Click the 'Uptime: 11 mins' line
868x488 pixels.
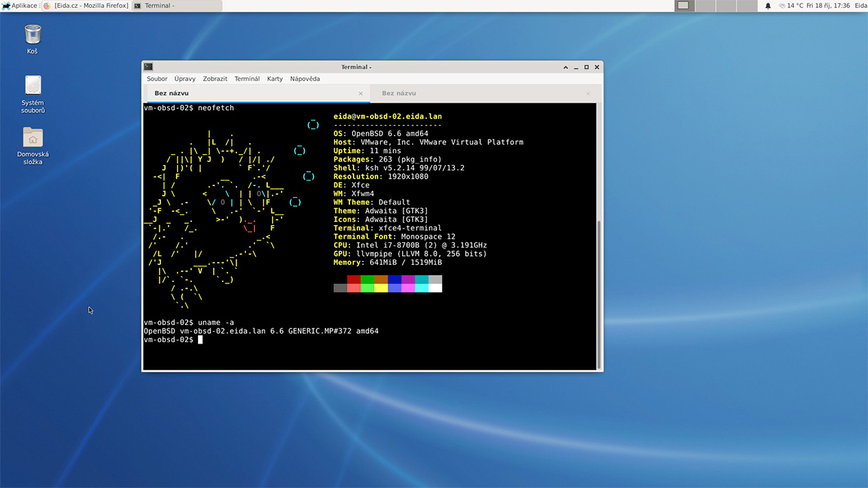click(x=367, y=151)
